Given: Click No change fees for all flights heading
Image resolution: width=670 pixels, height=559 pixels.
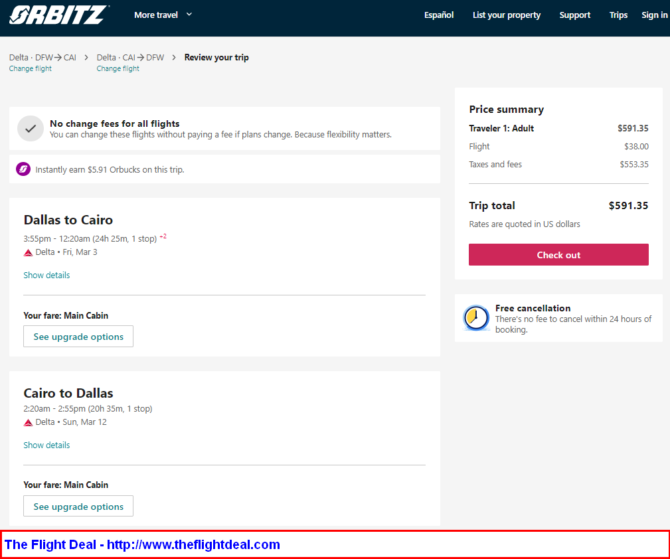Looking at the screenshot, I should tap(115, 124).
